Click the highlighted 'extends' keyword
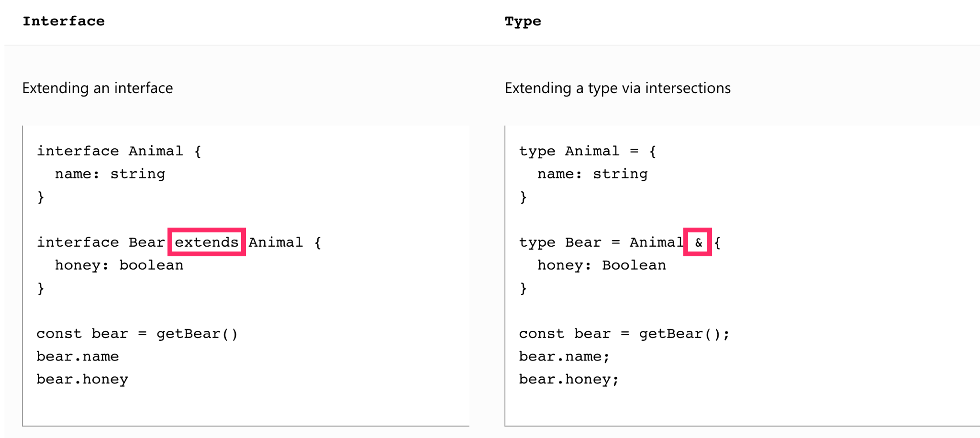The height and width of the screenshot is (438, 980). click(206, 242)
